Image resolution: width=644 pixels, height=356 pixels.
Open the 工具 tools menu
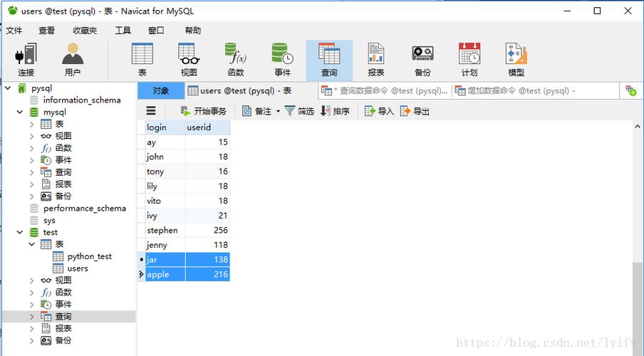click(123, 31)
